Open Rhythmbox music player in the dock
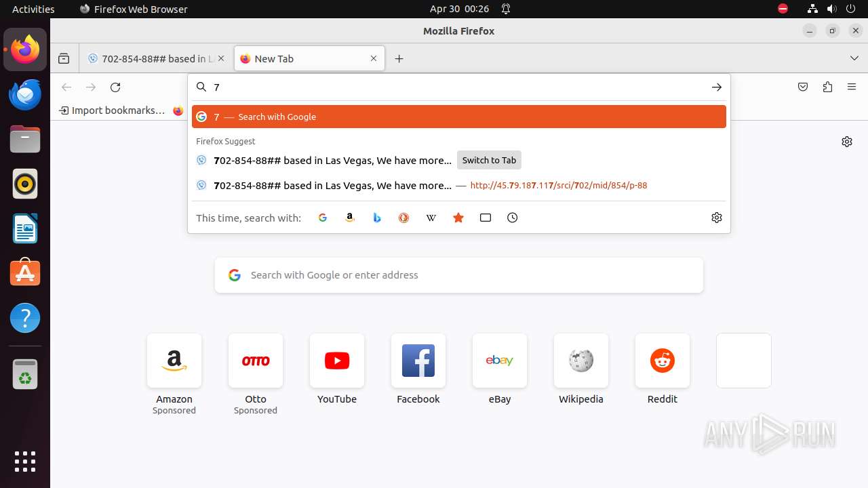Image resolution: width=868 pixels, height=488 pixels. (25, 184)
